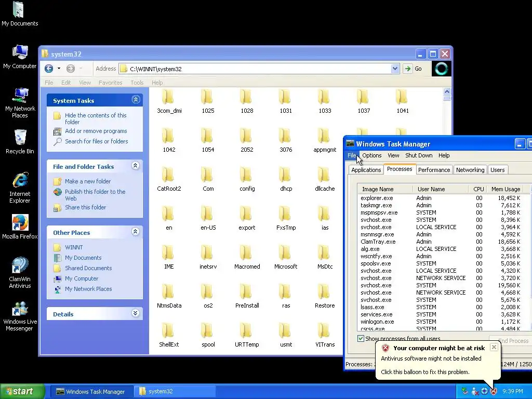This screenshot has height=399, width=532.
Task: Expand the Details panel
Action: (136, 313)
